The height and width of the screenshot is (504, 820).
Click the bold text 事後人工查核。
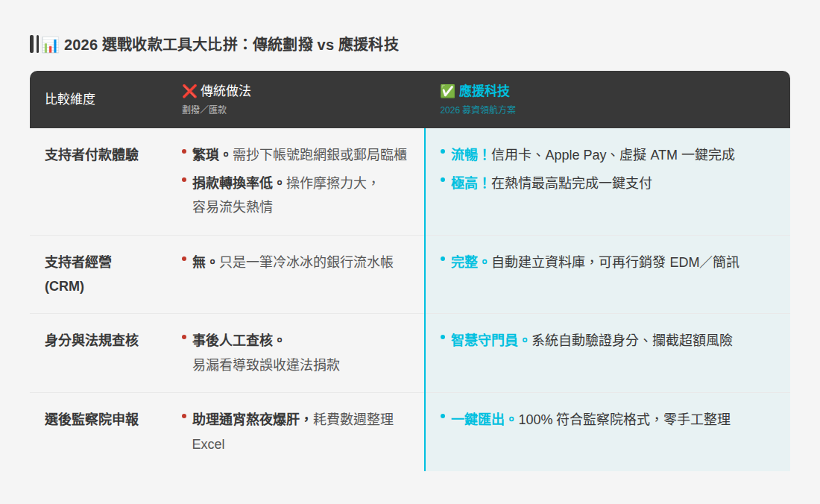[238, 341]
